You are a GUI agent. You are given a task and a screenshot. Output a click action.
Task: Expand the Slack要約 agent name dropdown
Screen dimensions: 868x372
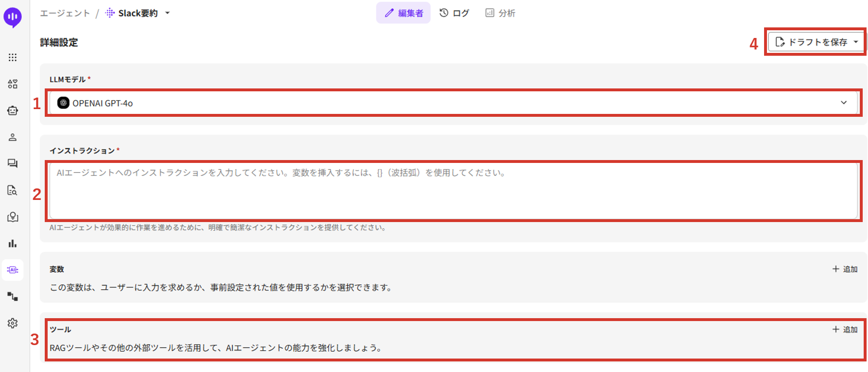click(167, 13)
